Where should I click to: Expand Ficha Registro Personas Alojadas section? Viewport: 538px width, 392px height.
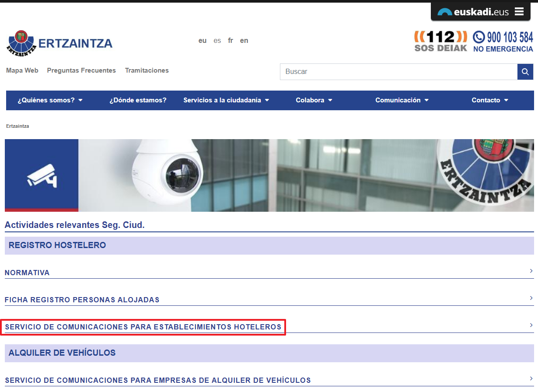[82, 300]
